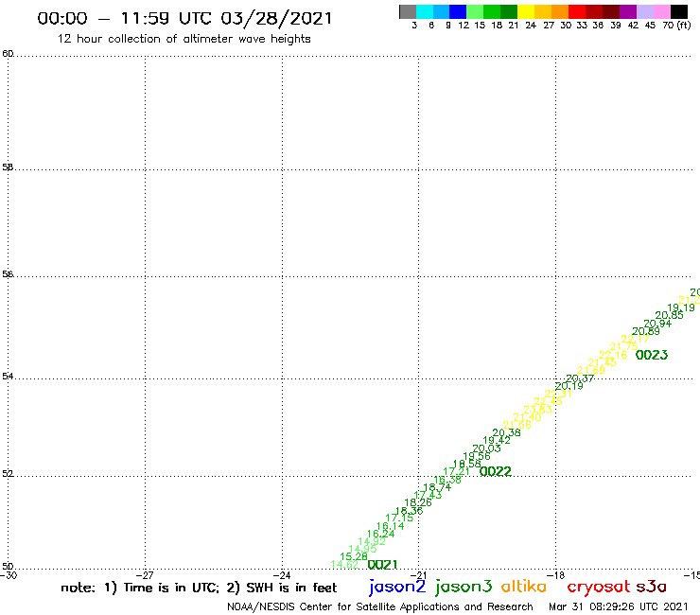Click the wave height value '20.38'
This screenshot has height=615, width=700.
tap(506, 432)
